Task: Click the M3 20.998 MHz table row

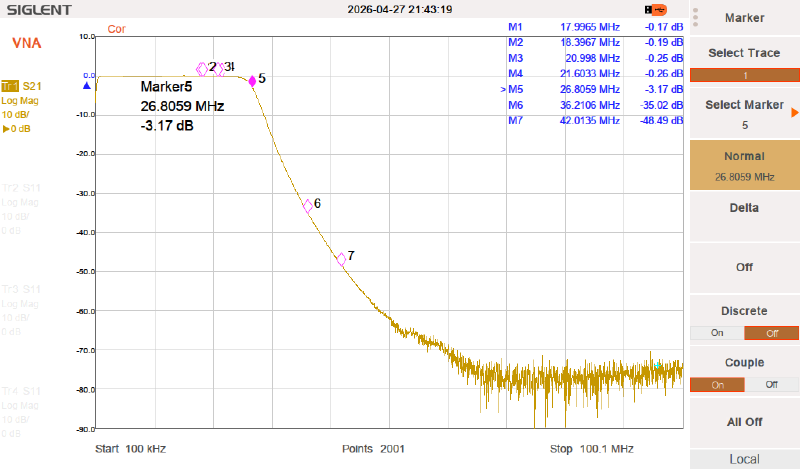Action: 595,58
